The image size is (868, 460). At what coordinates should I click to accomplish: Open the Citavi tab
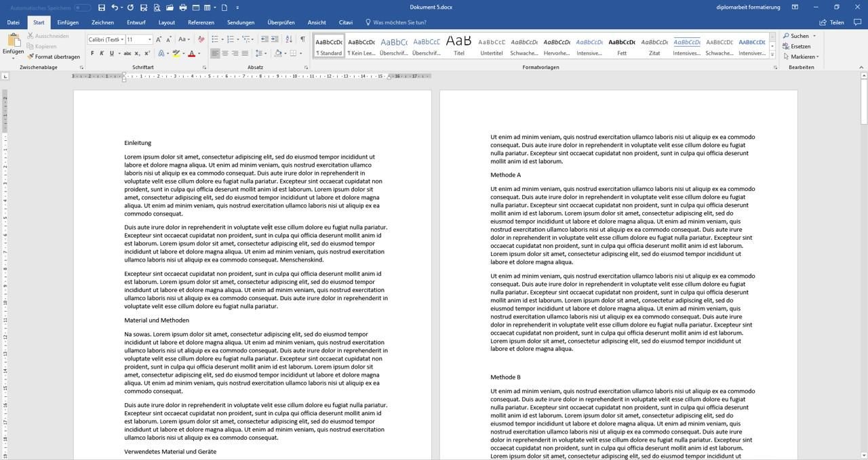[345, 22]
